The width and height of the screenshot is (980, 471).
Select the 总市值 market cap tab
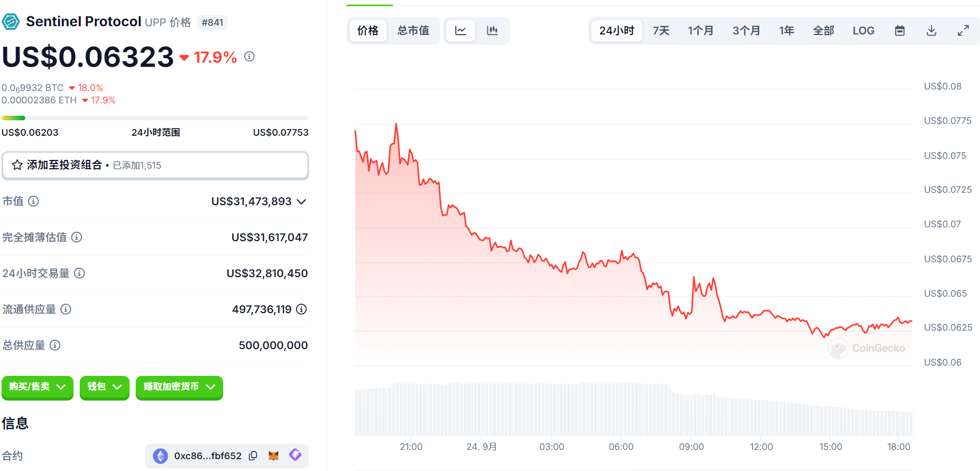(413, 31)
